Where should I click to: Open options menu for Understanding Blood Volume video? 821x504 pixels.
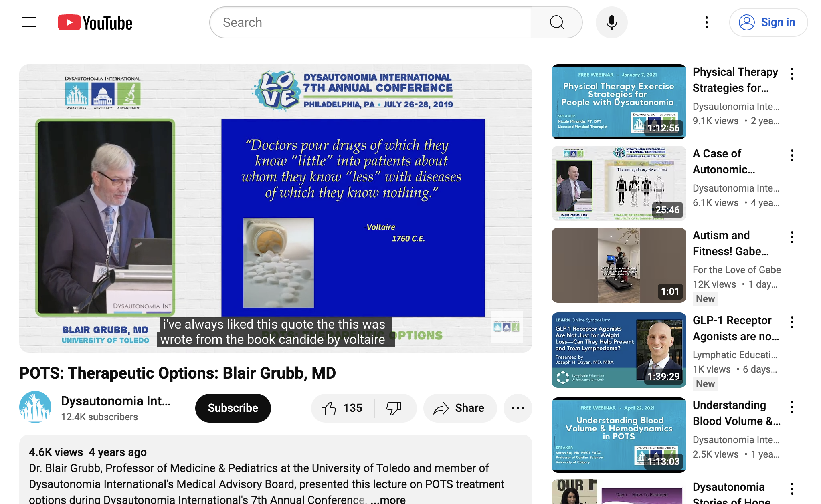(x=792, y=407)
